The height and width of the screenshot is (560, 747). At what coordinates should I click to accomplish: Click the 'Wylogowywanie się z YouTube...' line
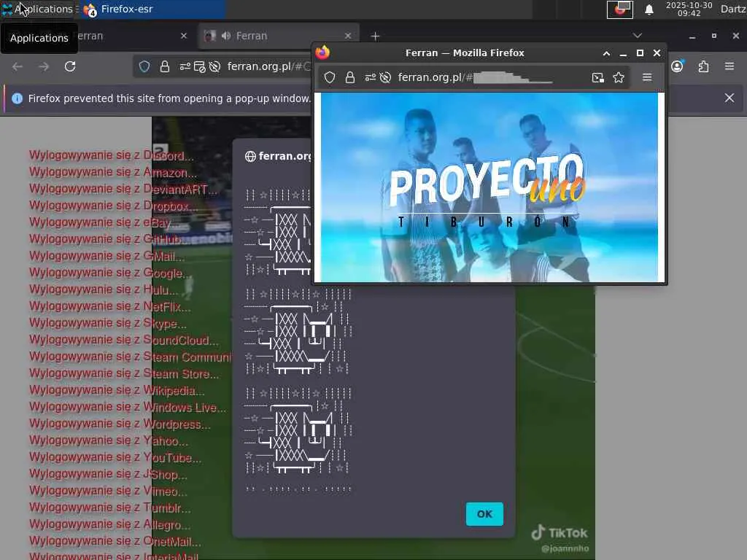[x=115, y=458]
